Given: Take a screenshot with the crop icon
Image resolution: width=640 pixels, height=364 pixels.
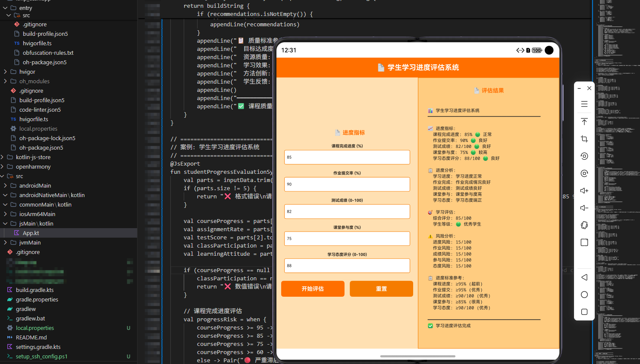Looking at the screenshot, I should pos(584,139).
